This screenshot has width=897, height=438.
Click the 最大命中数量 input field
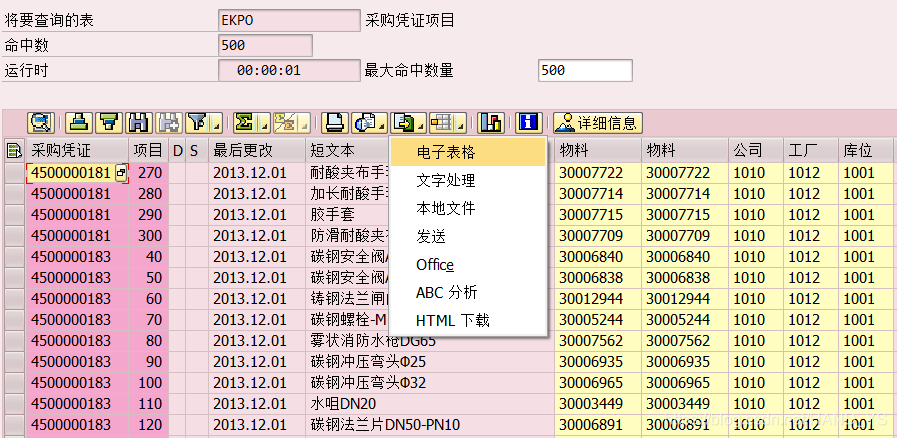585,70
